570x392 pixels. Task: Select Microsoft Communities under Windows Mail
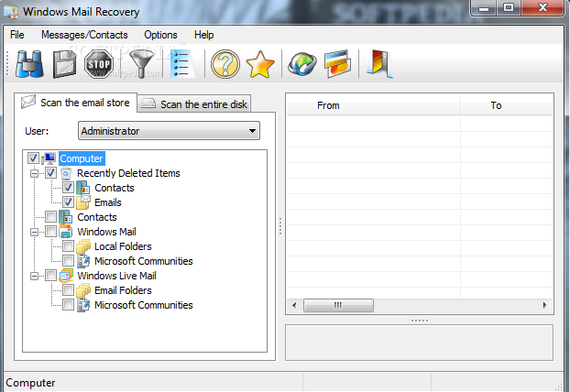144,261
